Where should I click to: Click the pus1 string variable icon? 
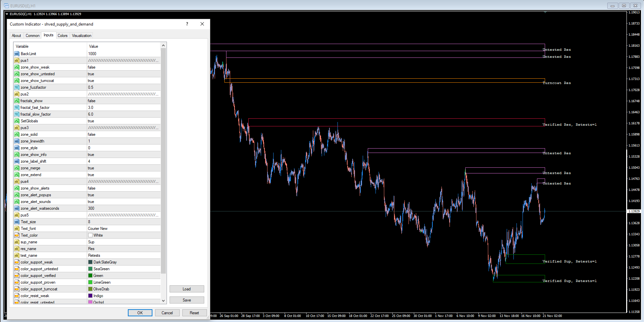16,61
